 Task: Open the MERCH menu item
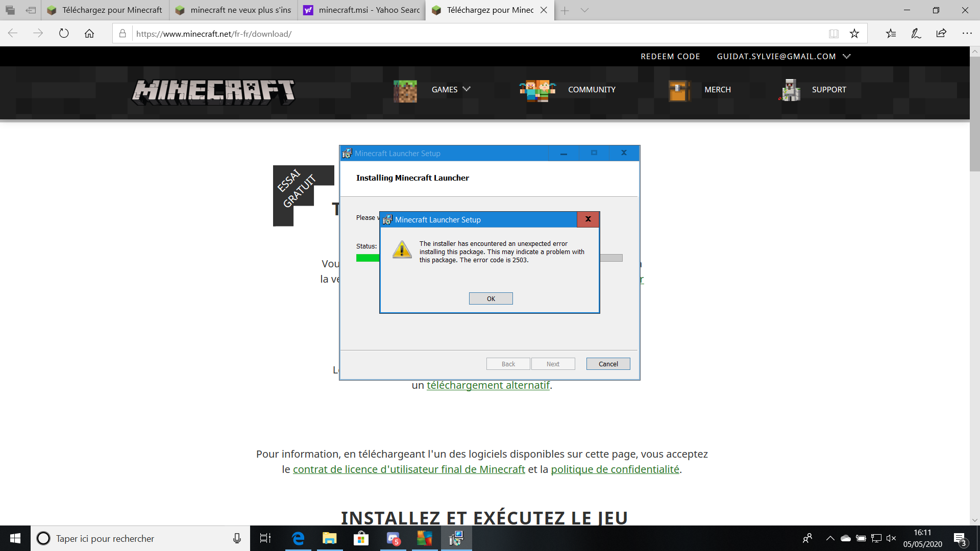click(718, 89)
